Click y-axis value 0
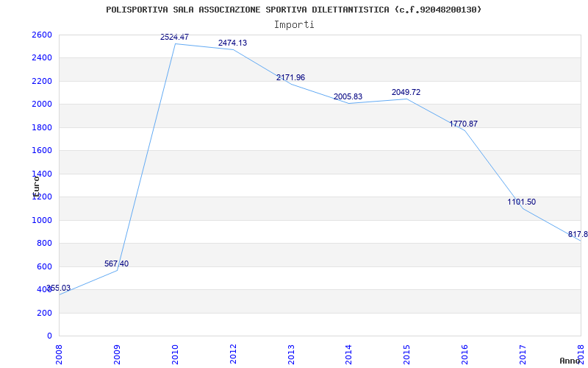The image size is (588, 368). [49, 336]
